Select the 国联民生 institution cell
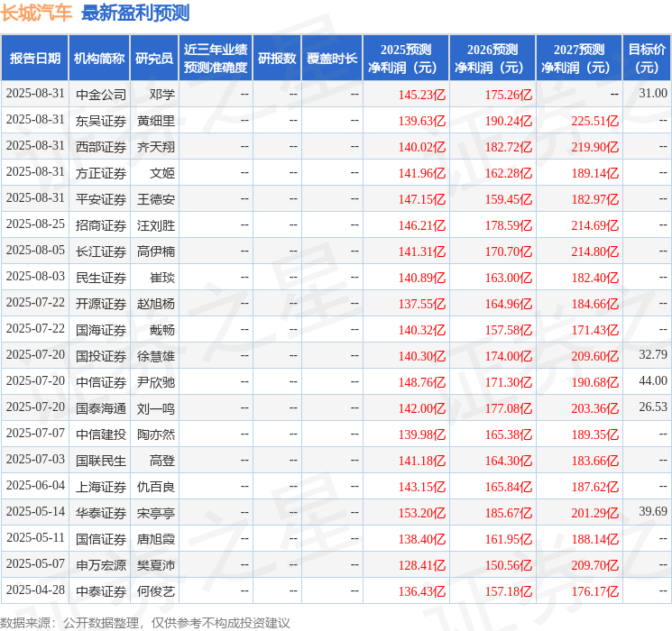672x631 pixels. pos(101,461)
